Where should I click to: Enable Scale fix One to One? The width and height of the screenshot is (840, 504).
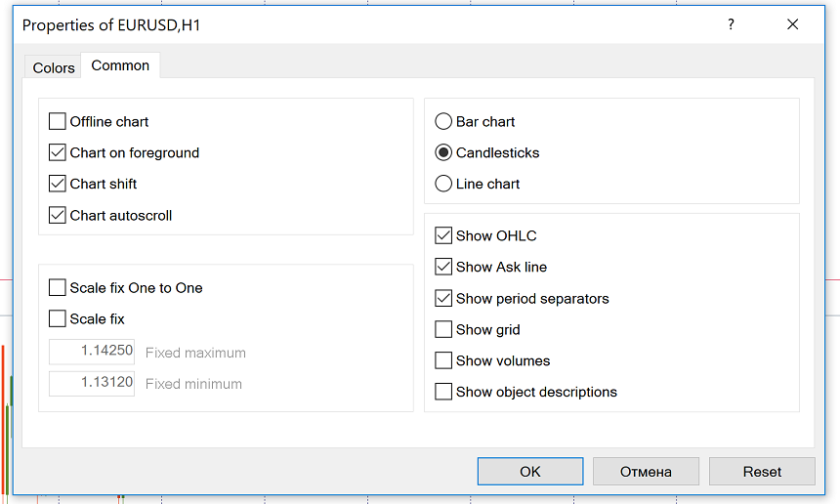(x=58, y=288)
